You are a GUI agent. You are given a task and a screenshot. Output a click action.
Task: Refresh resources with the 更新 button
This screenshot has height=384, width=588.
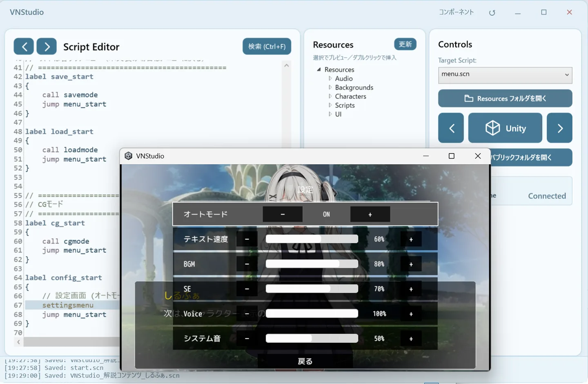[405, 44]
